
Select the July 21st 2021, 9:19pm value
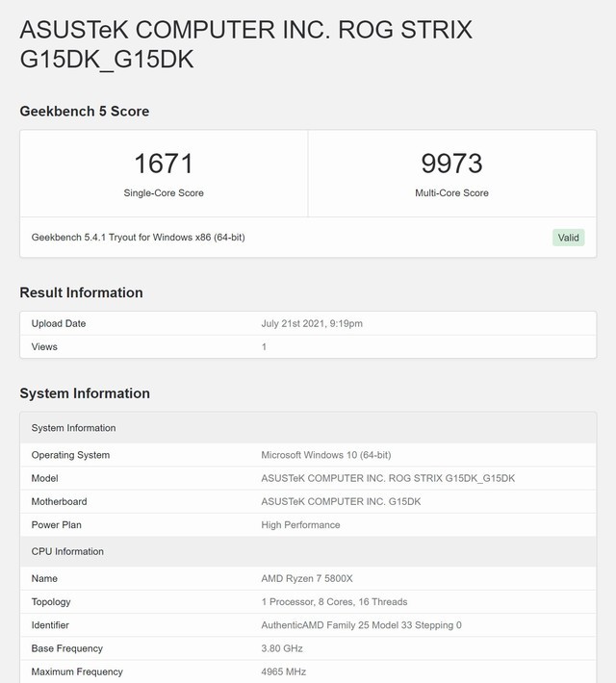(x=312, y=323)
